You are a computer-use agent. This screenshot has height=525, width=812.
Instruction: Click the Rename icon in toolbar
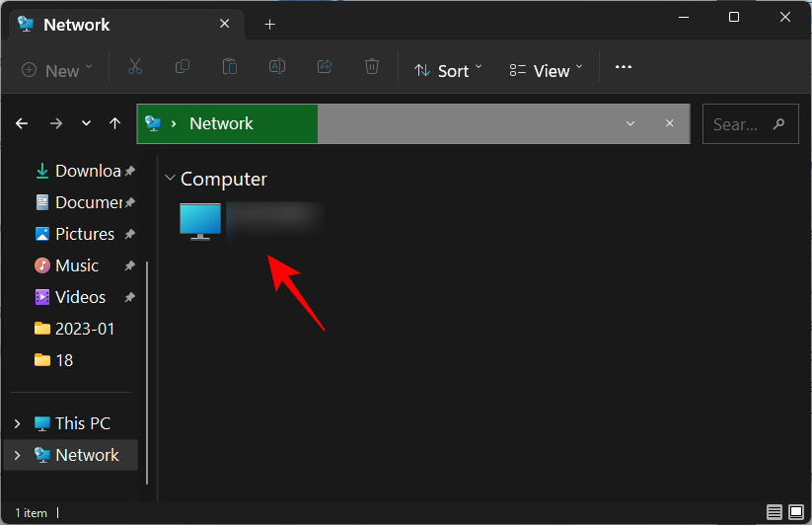277,68
